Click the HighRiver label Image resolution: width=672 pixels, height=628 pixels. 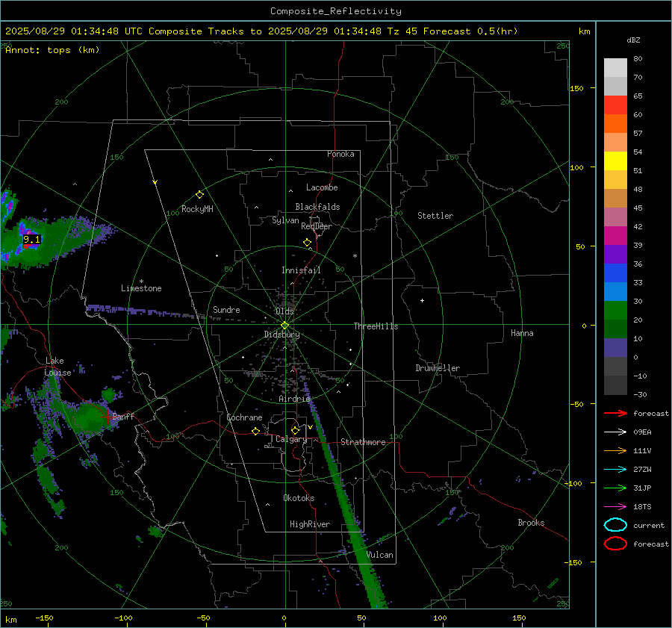tap(309, 524)
